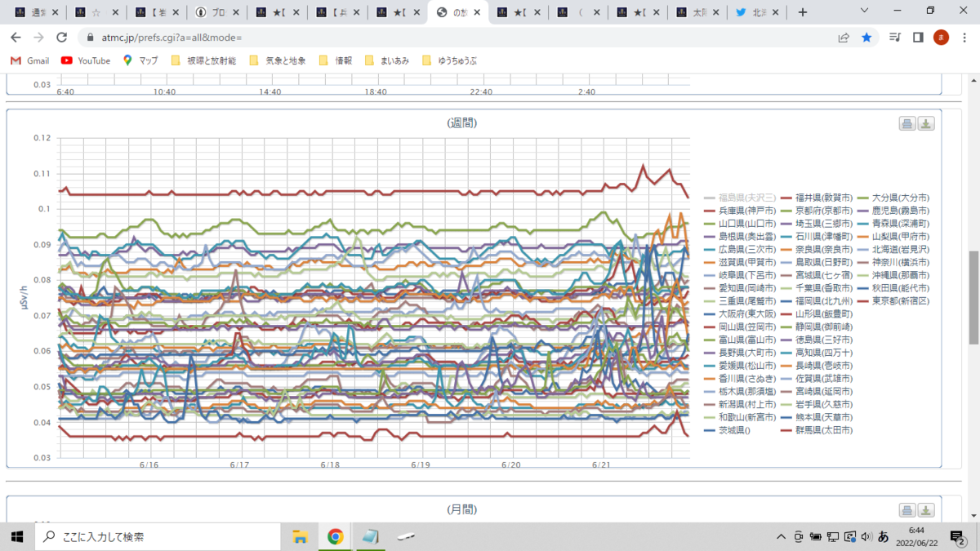Open the 被曝と放射能 bookmark folder
Screen dimensions: 980x551
[203, 60]
